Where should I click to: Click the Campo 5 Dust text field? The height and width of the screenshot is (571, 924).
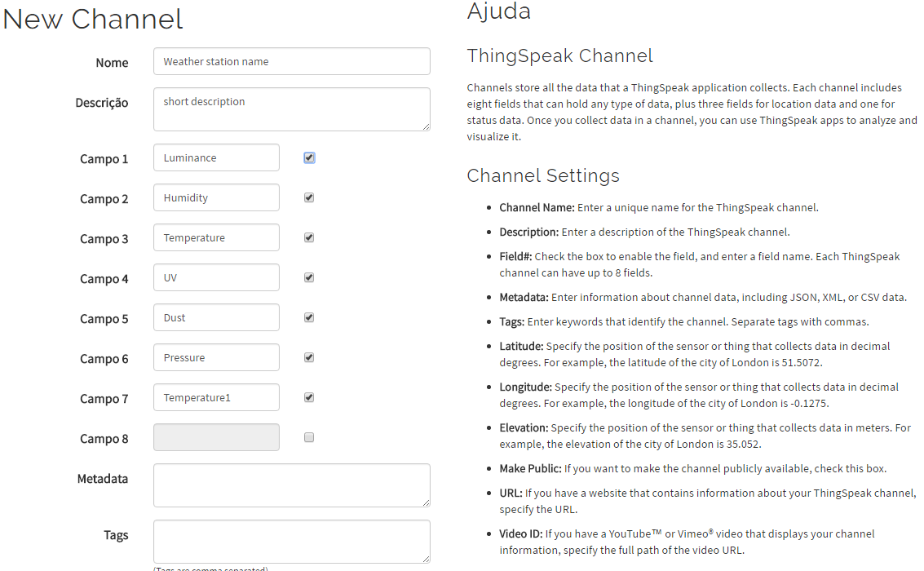(216, 317)
